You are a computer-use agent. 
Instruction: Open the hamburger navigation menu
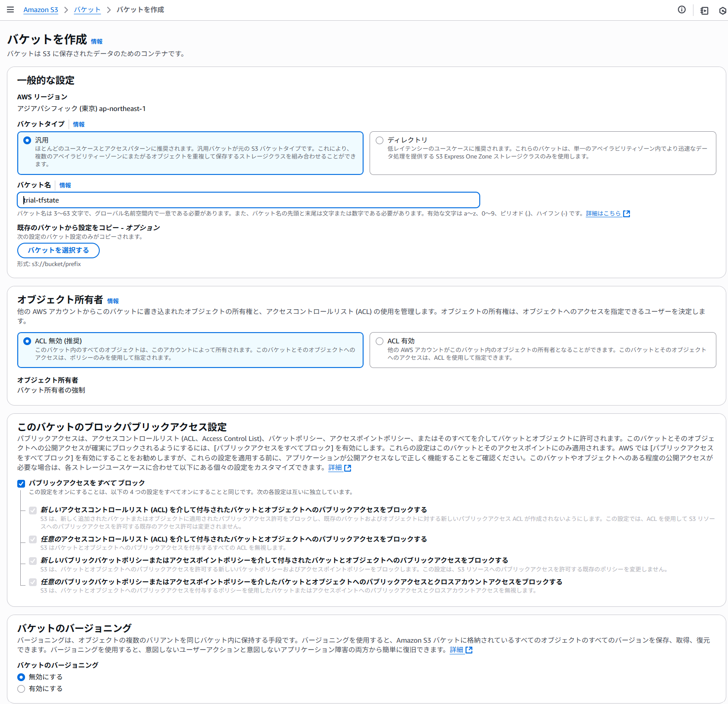[10, 10]
